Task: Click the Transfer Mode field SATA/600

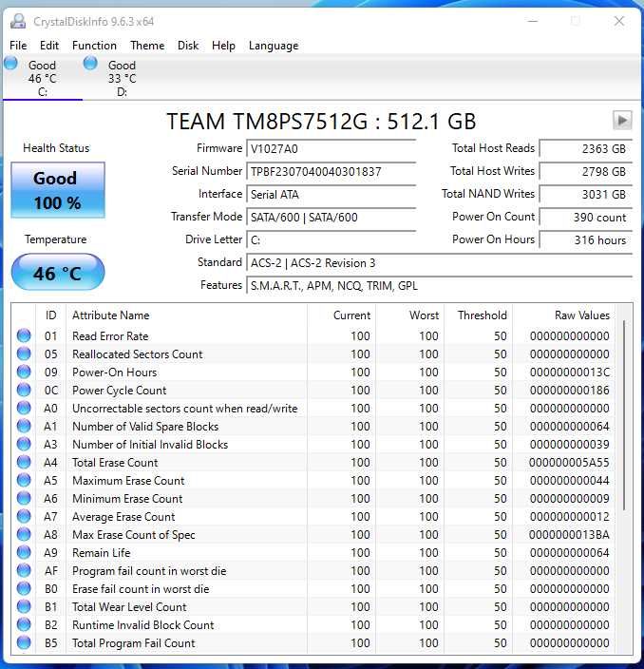Action: [x=331, y=218]
